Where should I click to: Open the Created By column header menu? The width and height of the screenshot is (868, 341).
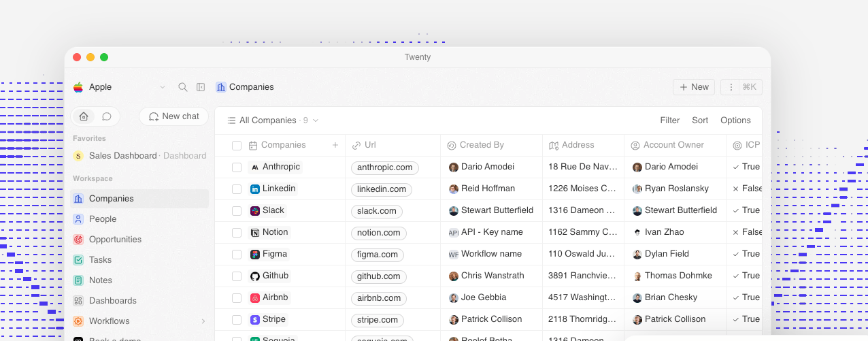492,145
